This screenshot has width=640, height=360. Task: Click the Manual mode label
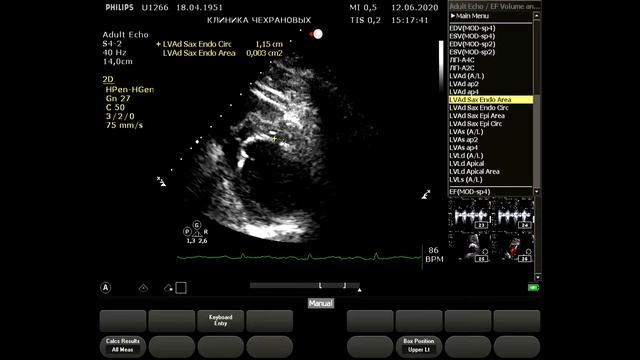tap(320, 303)
